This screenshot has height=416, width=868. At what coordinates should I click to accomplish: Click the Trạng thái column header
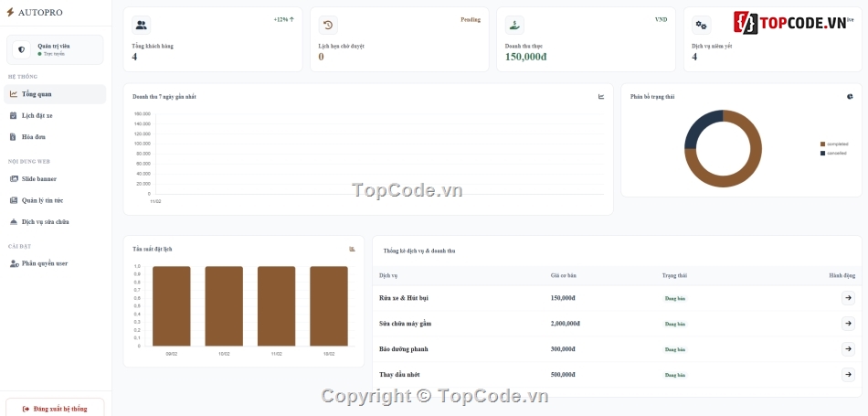click(x=674, y=275)
